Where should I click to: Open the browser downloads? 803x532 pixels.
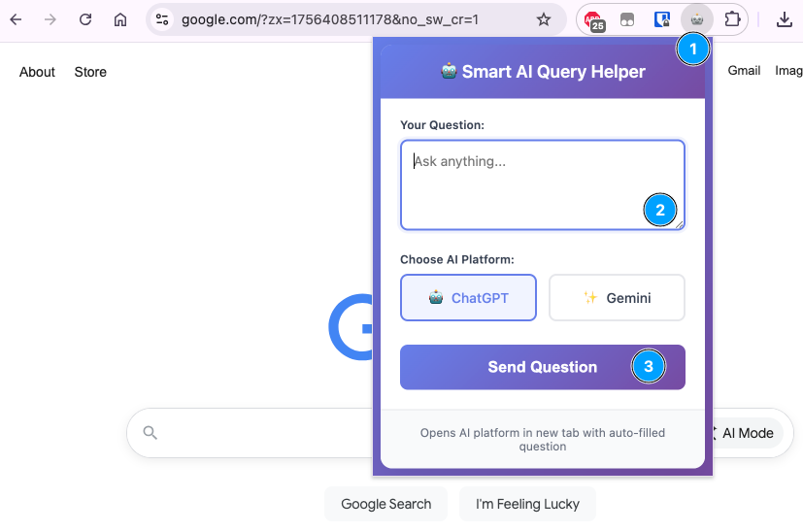pos(785,19)
